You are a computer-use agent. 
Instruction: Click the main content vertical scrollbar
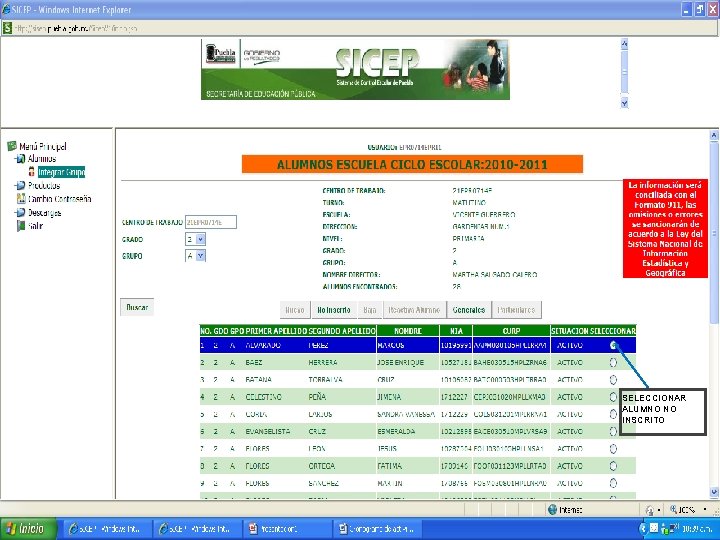pos(714,314)
